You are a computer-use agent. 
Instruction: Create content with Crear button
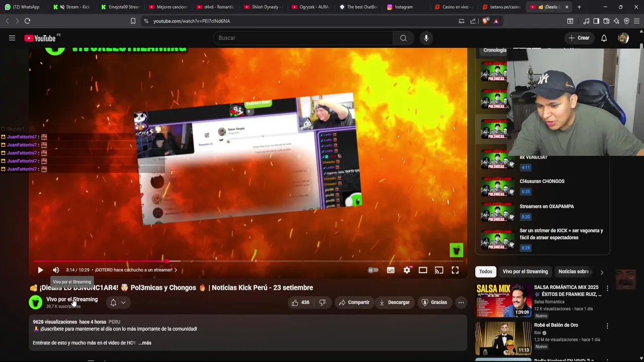click(x=579, y=38)
